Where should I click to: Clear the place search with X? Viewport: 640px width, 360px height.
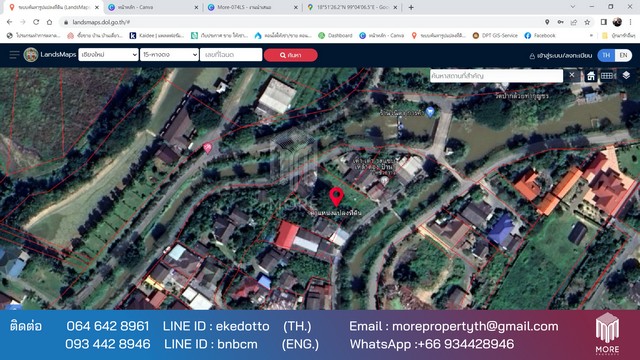571,75
